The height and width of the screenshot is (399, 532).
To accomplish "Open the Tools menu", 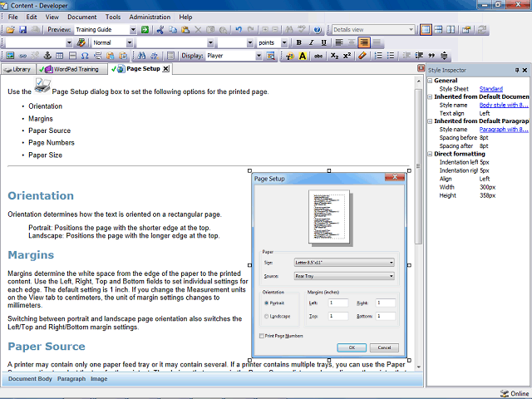I will pos(113,17).
